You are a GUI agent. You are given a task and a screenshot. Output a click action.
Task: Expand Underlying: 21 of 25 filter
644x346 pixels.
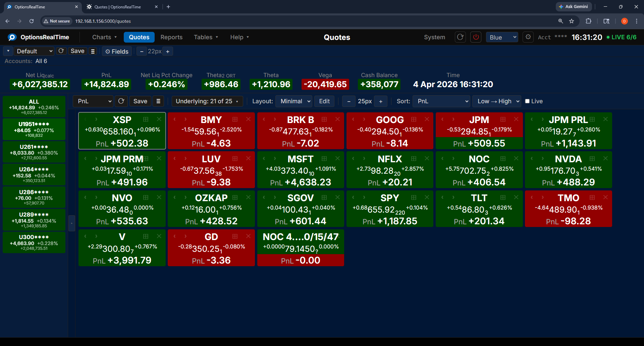coord(207,101)
